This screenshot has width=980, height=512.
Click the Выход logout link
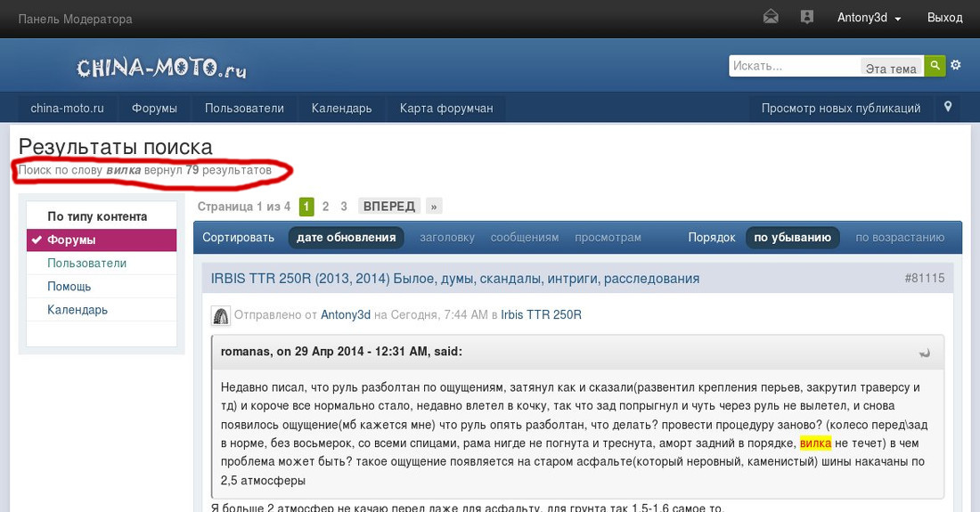coord(944,18)
